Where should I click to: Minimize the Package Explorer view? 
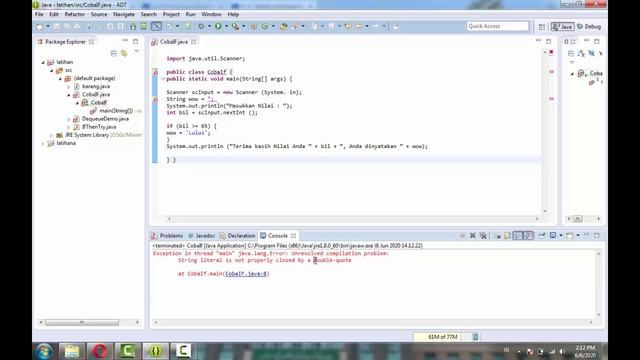(125, 41)
